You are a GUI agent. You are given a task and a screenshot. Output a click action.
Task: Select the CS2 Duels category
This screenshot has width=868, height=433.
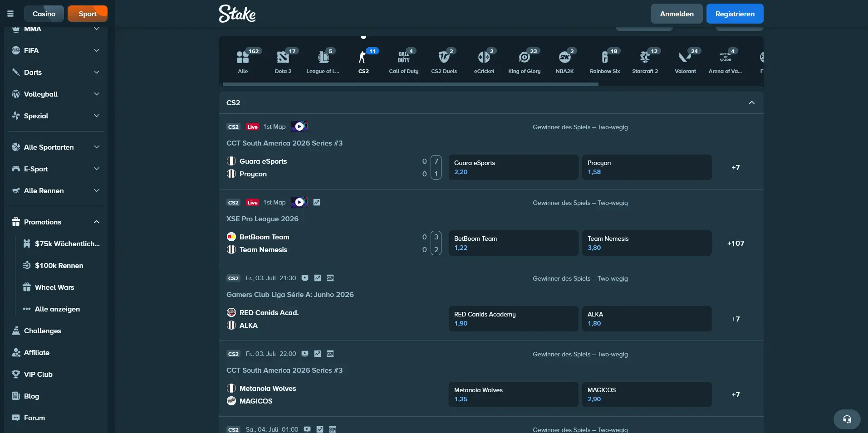(x=444, y=61)
